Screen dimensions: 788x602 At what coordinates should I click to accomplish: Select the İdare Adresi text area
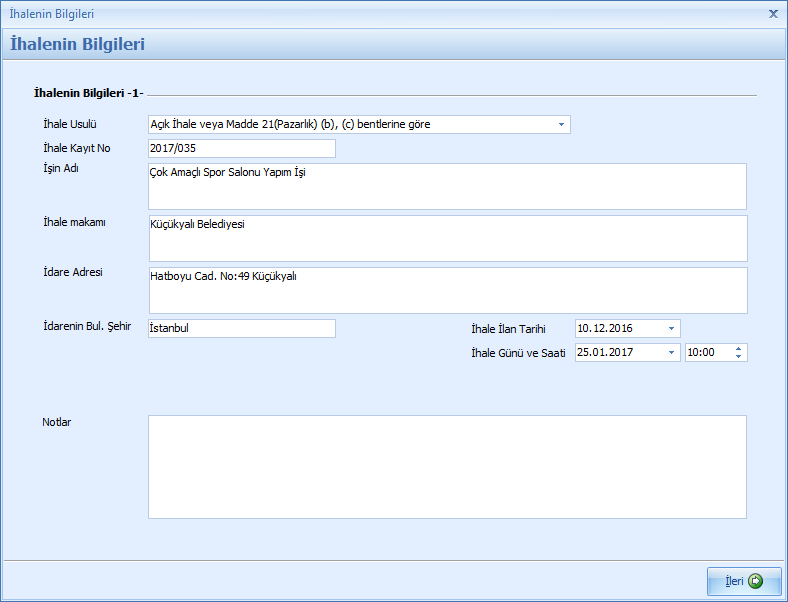click(x=446, y=291)
